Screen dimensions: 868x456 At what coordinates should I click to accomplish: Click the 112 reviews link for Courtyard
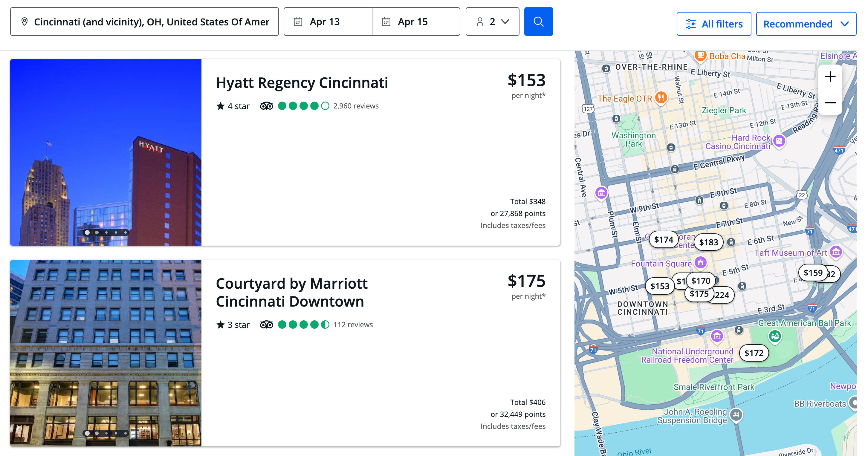click(352, 324)
